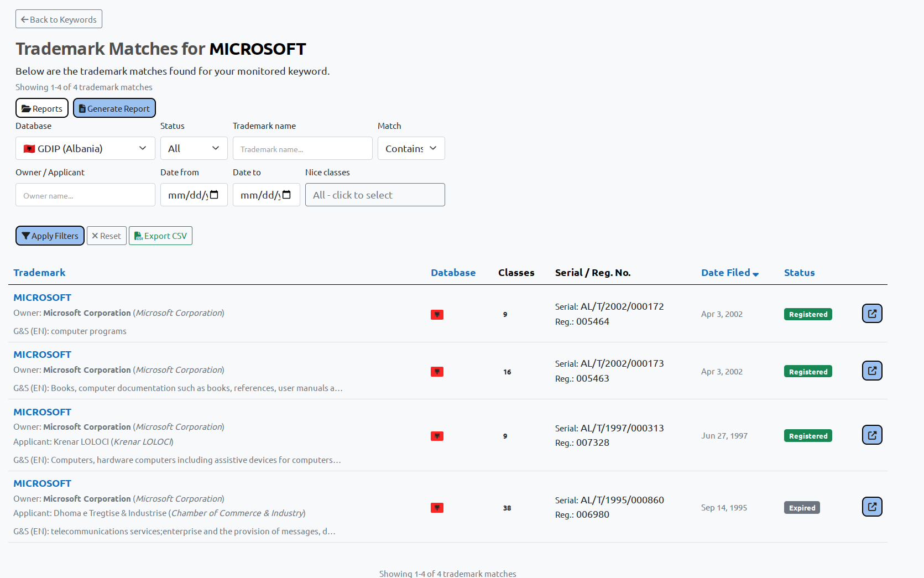
Task: Open MICROSOFT trademark with Reg. 007328
Action: click(42, 412)
